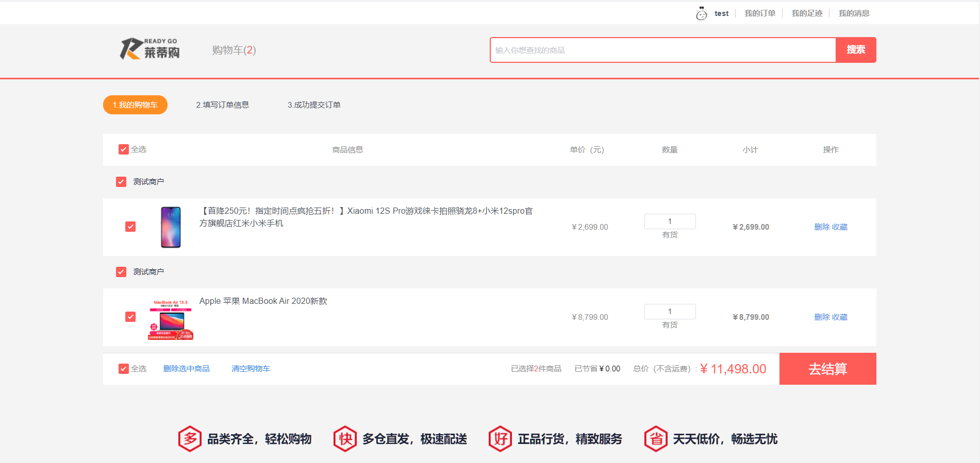The height and width of the screenshot is (463, 980).
Task: Click the MacBook Air quantity field
Action: pos(670,312)
